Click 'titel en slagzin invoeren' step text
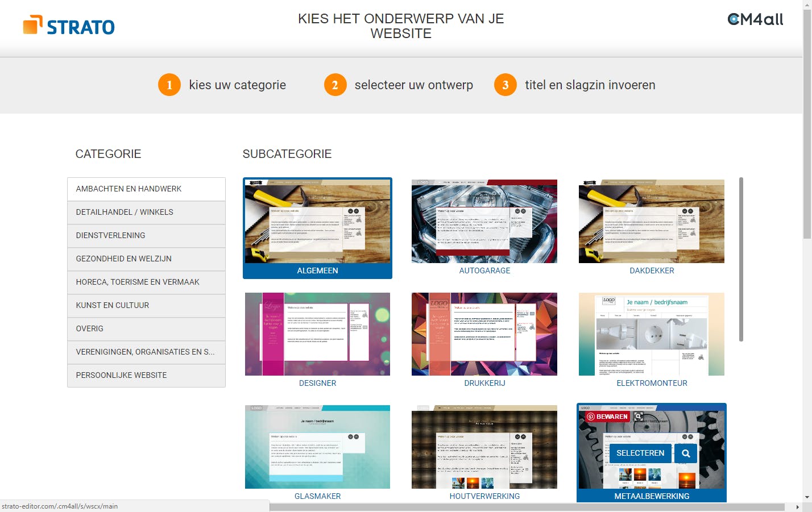 [590, 85]
